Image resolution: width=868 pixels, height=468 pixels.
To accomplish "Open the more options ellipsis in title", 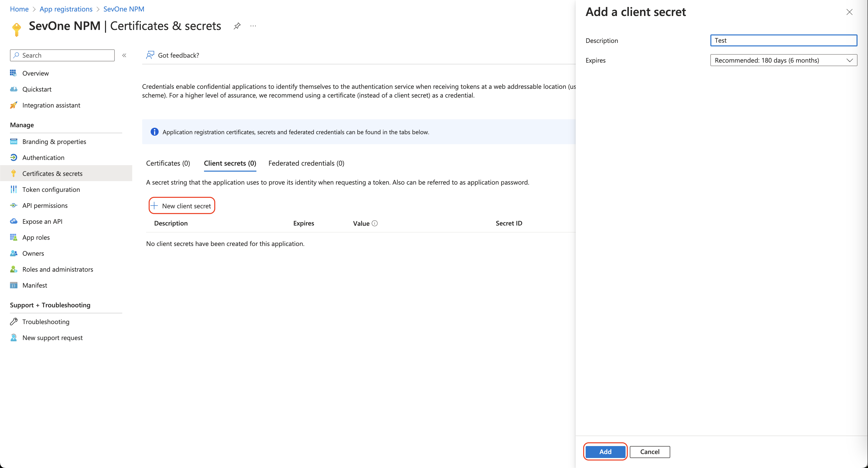I will (x=253, y=26).
